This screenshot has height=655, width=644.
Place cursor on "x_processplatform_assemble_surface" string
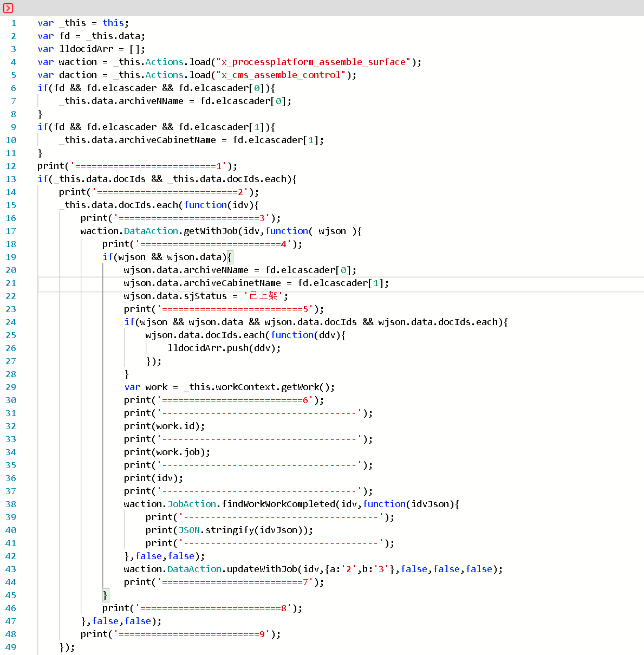point(313,62)
